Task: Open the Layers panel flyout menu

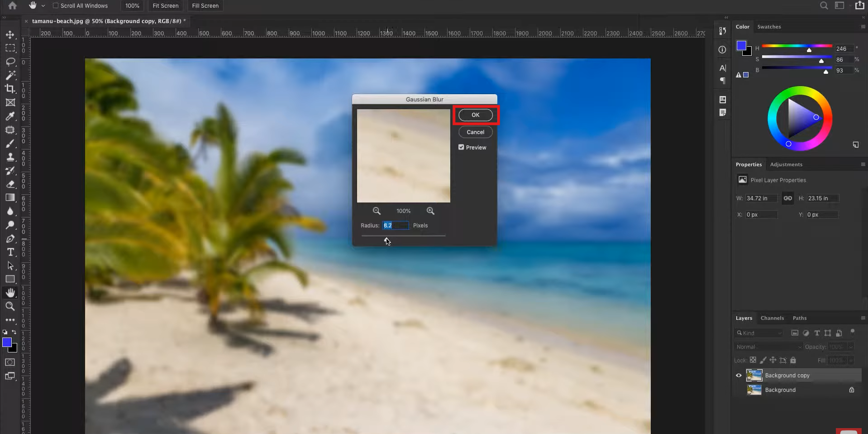Action: click(863, 318)
